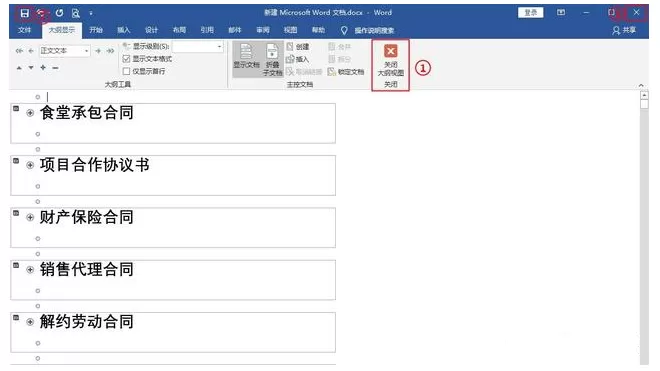
Task: Click 创建 to create a subdocument
Action: click(x=298, y=47)
